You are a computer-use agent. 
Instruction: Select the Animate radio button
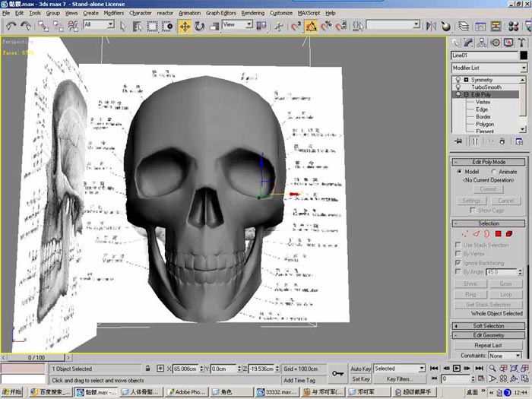pyautogui.click(x=493, y=172)
